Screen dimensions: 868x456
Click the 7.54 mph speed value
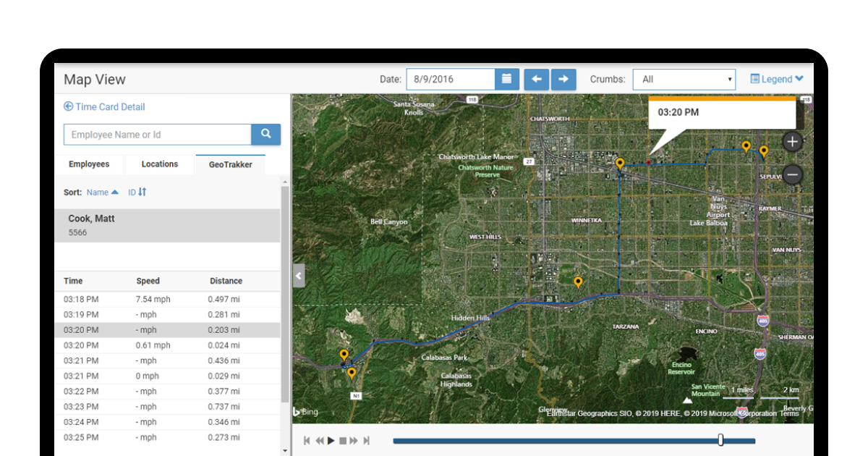(x=153, y=299)
